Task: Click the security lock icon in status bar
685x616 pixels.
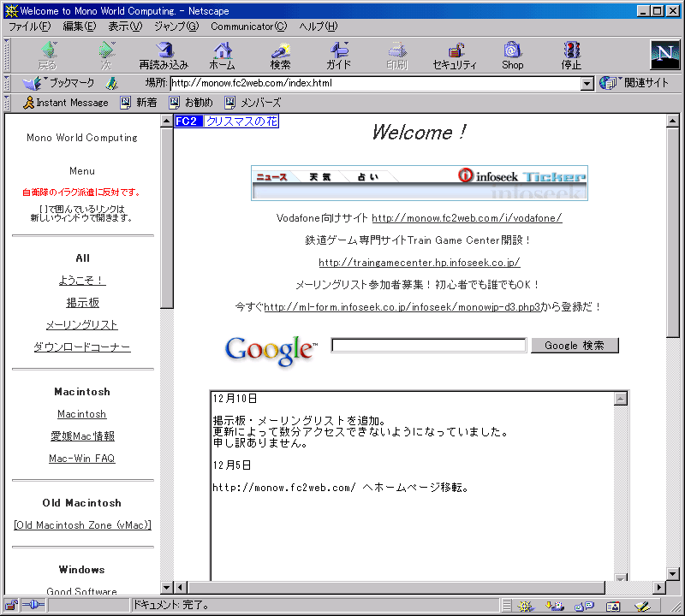Action: point(11,605)
